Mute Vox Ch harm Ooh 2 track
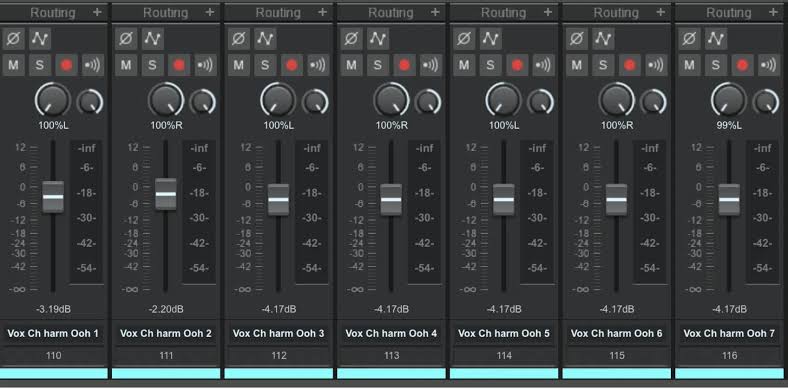 click(126, 65)
